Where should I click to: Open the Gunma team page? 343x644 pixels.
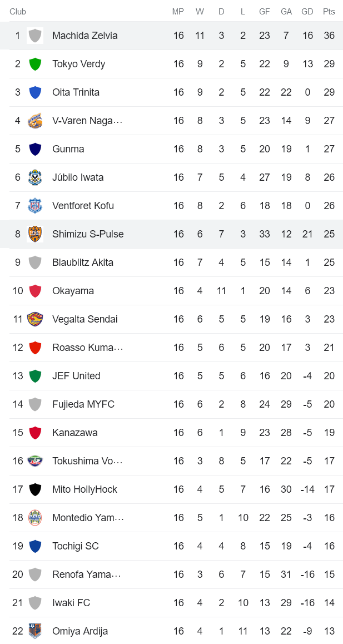click(x=68, y=148)
